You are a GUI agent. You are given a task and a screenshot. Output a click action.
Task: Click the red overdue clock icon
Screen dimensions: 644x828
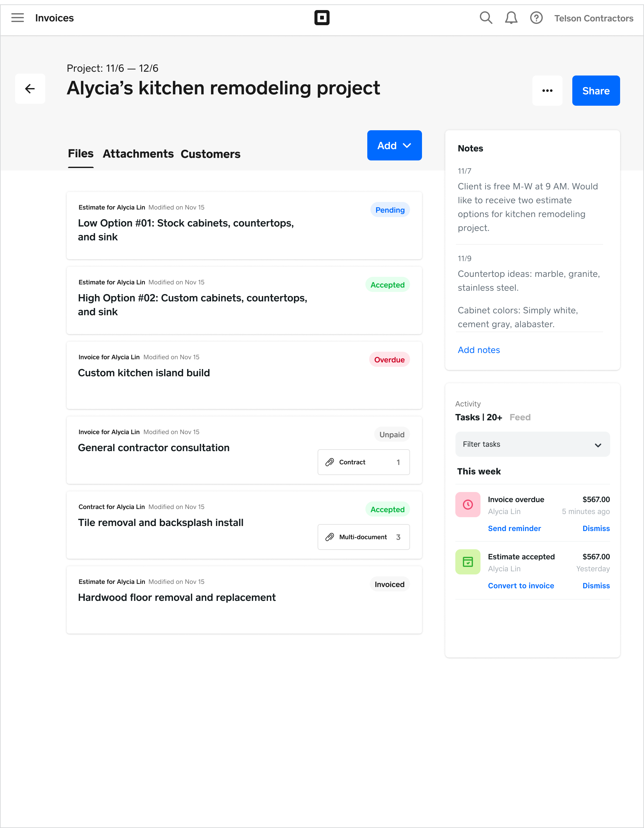pyautogui.click(x=468, y=505)
